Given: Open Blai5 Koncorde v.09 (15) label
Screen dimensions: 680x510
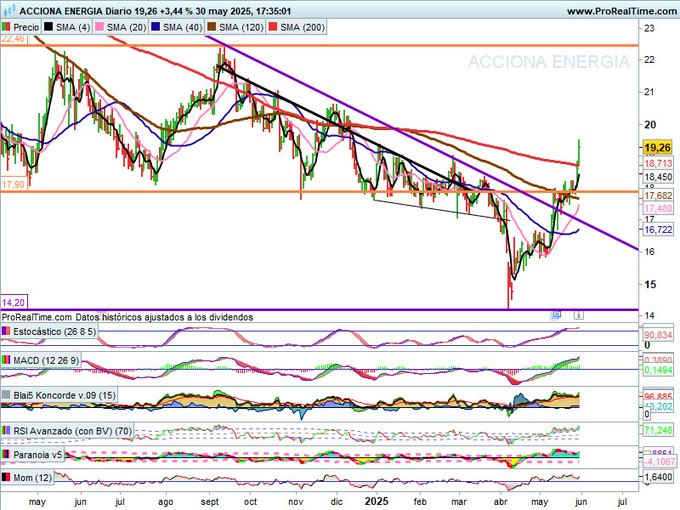Looking at the screenshot, I should point(65,396).
